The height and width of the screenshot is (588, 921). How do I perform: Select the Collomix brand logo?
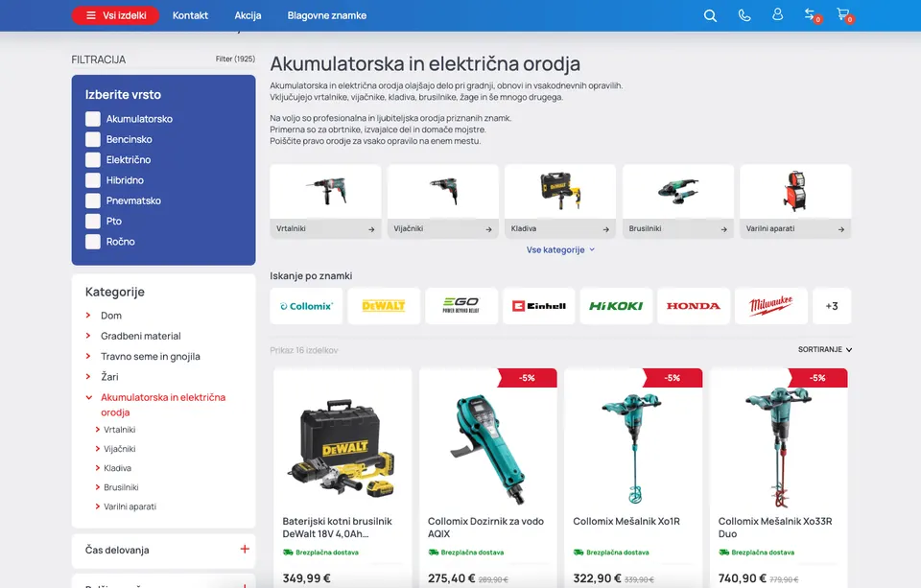(x=307, y=306)
